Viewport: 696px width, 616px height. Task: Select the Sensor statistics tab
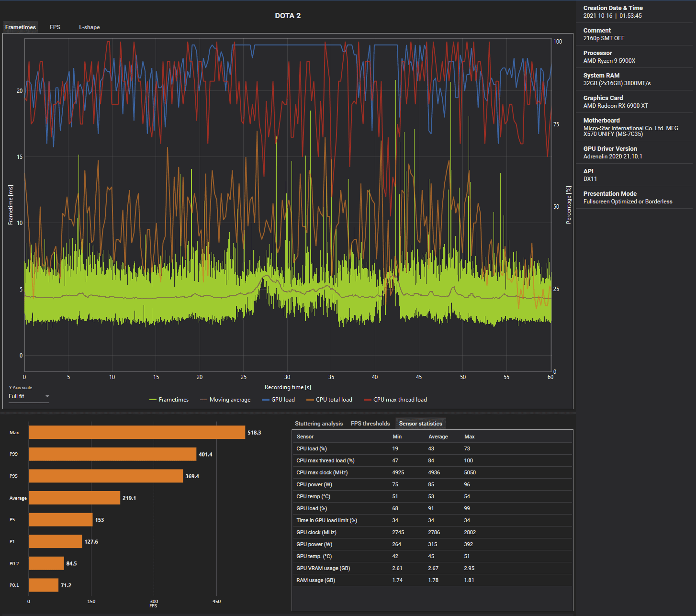click(421, 424)
